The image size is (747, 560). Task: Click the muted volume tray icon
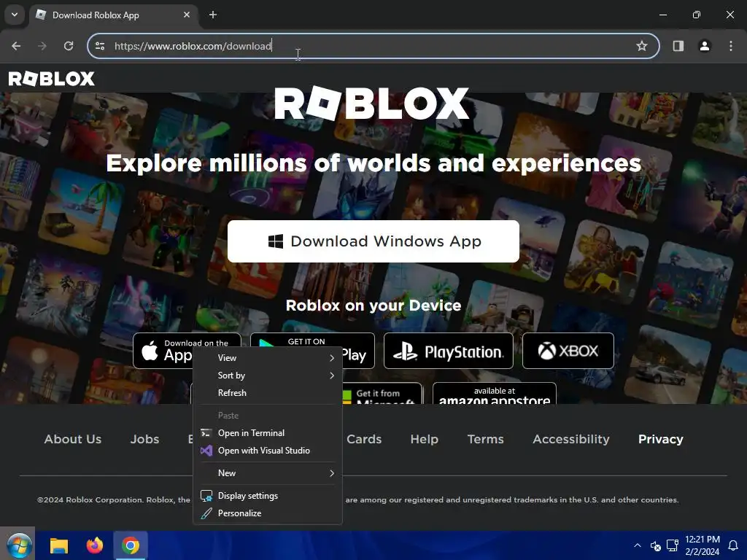click(x=655, y=545)
